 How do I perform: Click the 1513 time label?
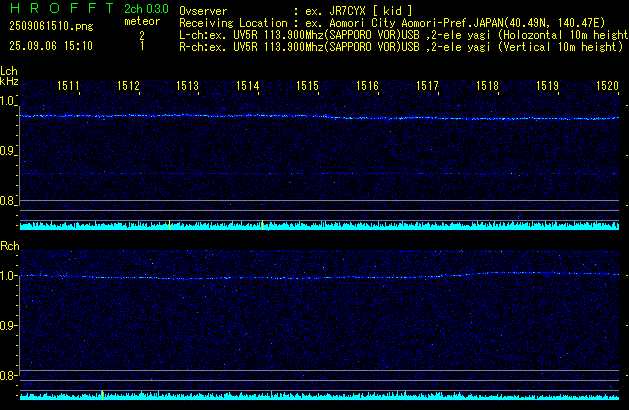pyautogui.click(x=188, y=86)
